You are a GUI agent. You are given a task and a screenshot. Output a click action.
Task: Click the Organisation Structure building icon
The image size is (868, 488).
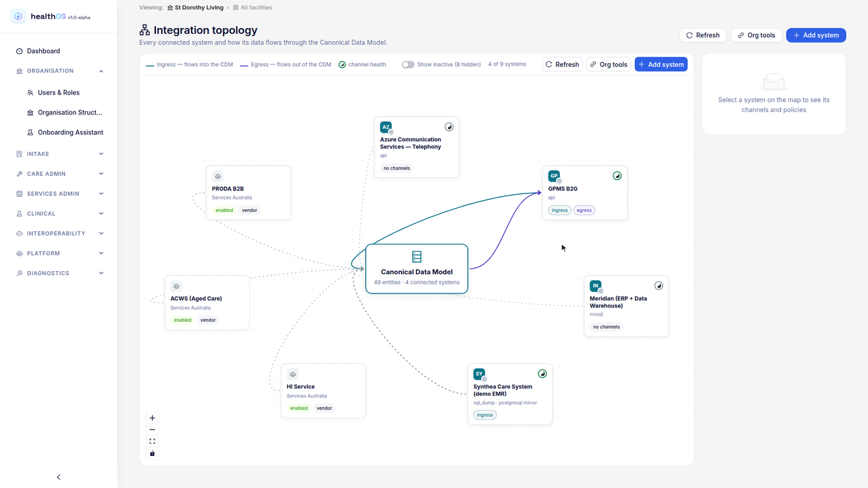pos(31,113)
